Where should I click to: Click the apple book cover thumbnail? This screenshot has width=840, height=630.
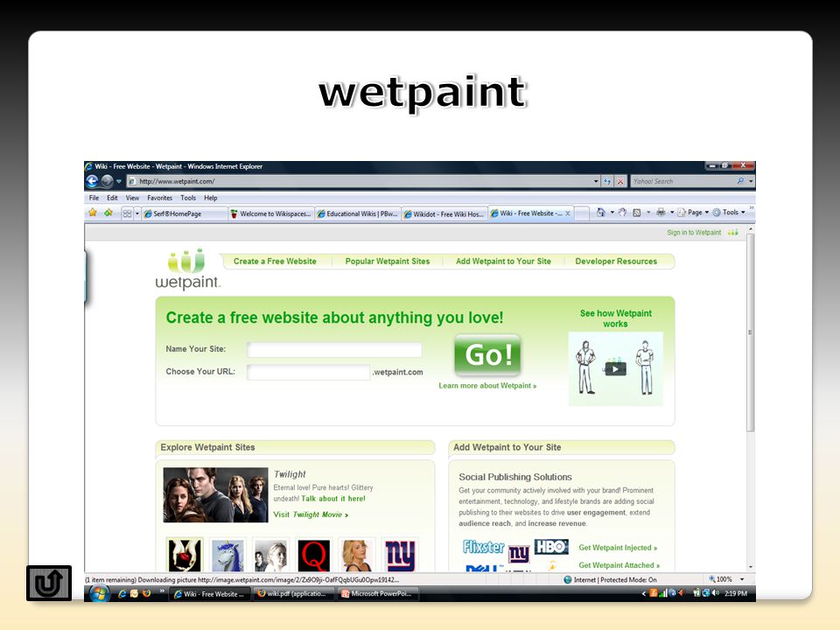click(x=185, y=555)
